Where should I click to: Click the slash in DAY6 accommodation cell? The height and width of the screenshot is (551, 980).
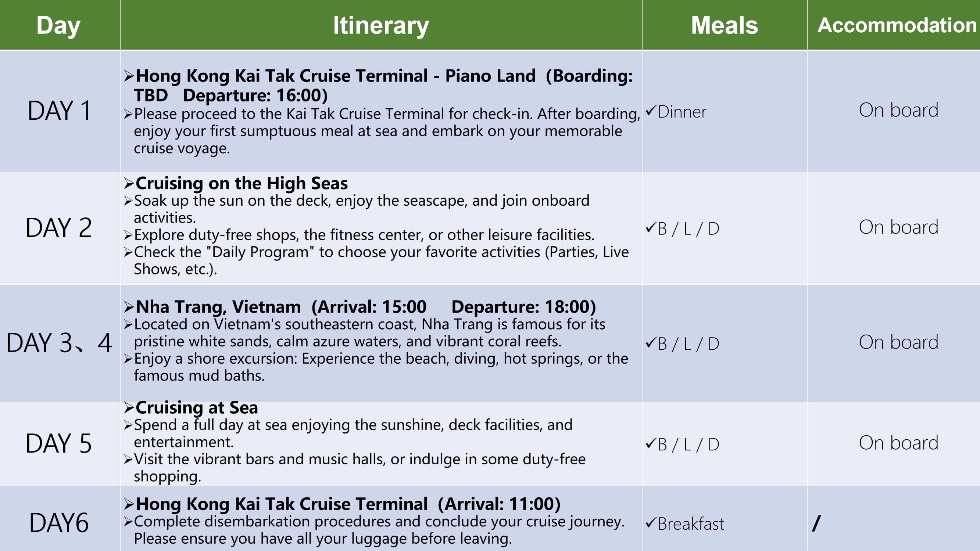[816, 523]
